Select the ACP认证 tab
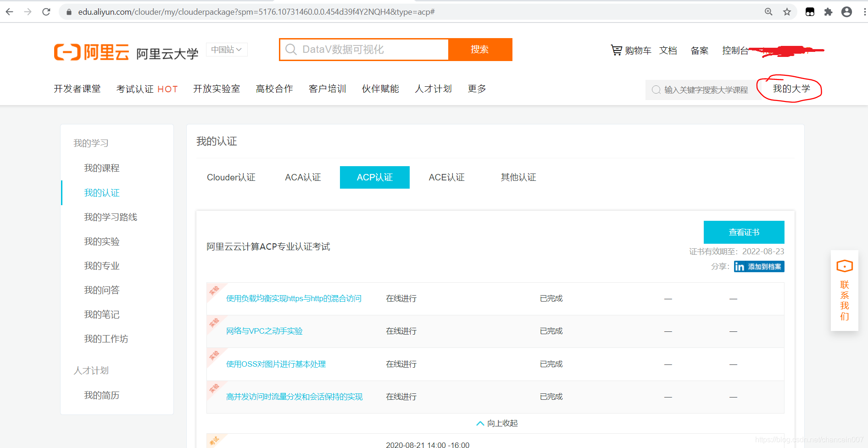The width and height of the screenshot is (868, 448). point(375,177)
